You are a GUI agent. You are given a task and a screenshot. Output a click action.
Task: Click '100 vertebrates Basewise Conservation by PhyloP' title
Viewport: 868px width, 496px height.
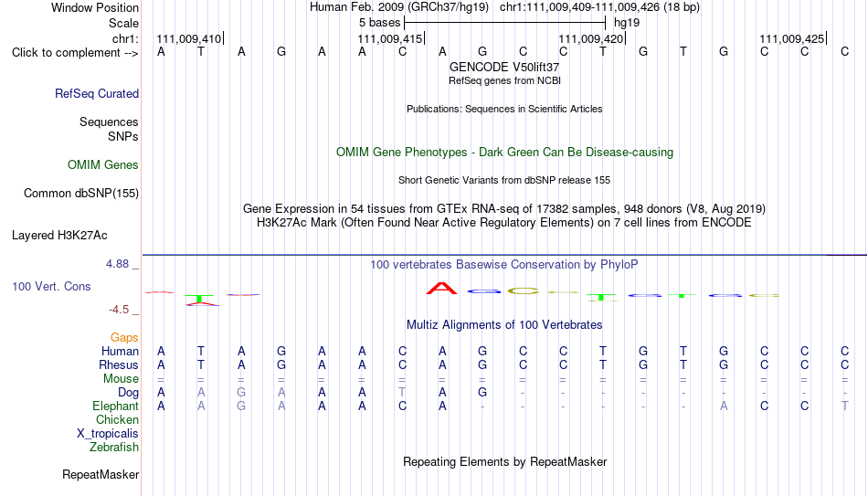point(504,265)
